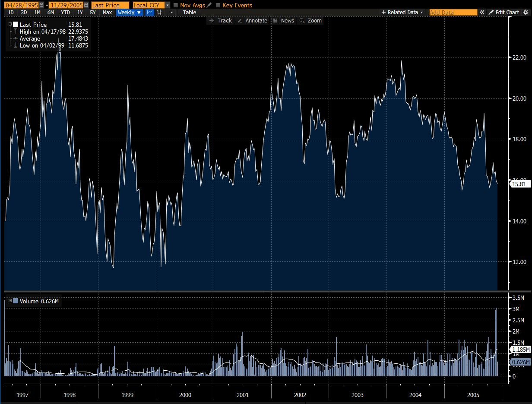
Task: Click the end date field 11/29/2005
Action: [x=66, y=5]
